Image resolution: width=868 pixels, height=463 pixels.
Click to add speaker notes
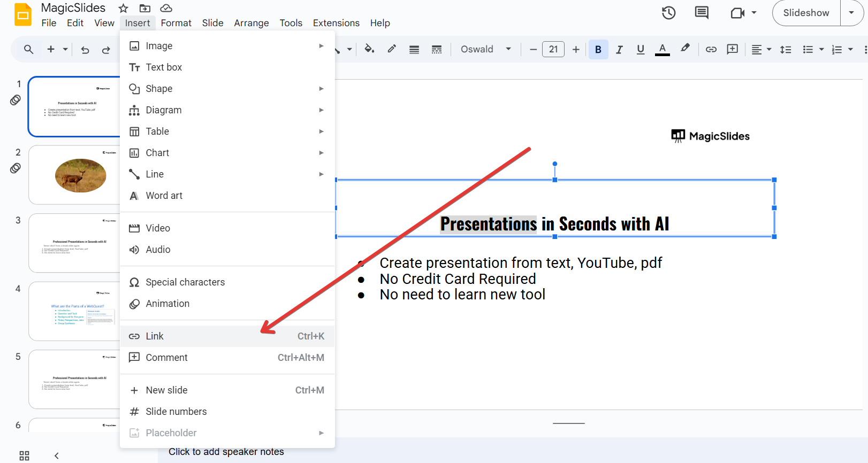coord(226,452)
